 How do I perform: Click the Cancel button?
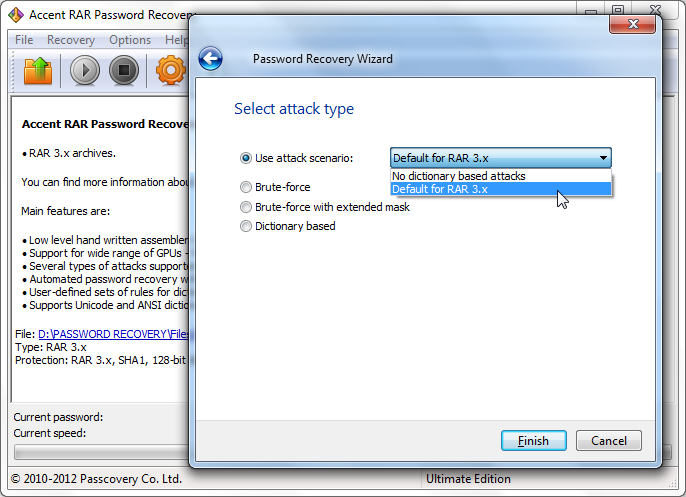pos(609,441)
